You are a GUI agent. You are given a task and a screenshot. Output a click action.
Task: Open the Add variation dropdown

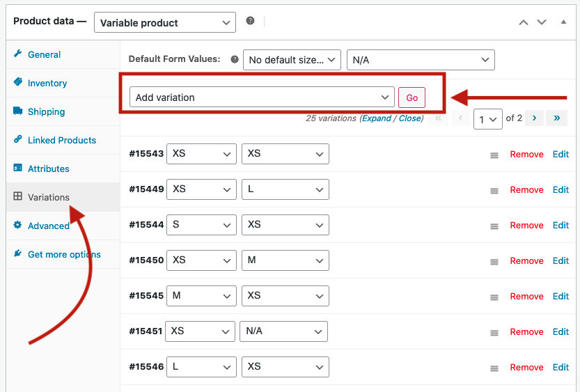tap(262, 97)
